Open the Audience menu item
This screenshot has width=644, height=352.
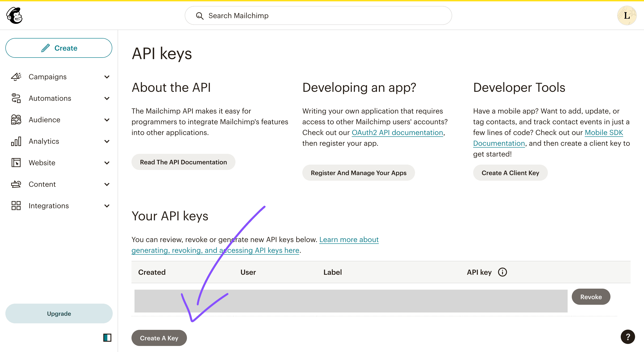coord(44,120)
